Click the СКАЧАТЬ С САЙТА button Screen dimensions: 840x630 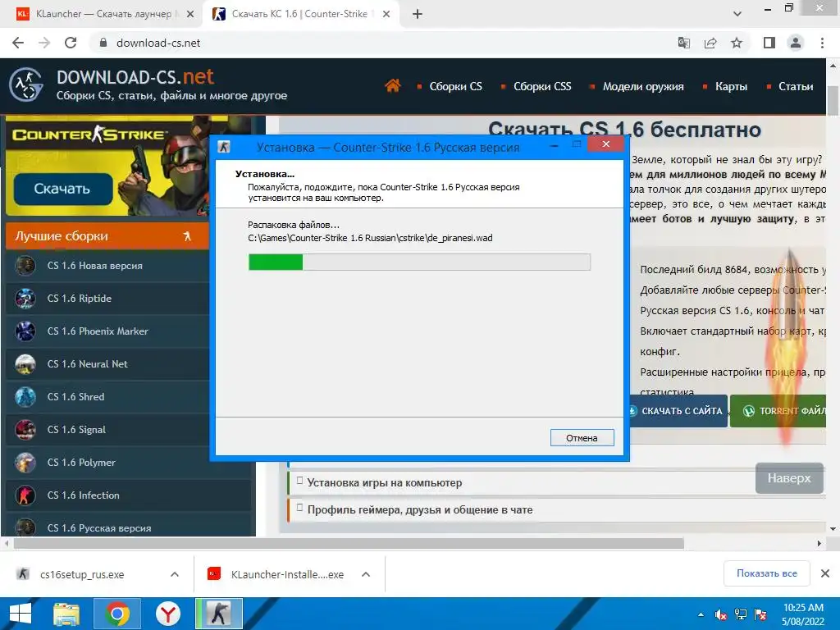[x=677, y=411]
